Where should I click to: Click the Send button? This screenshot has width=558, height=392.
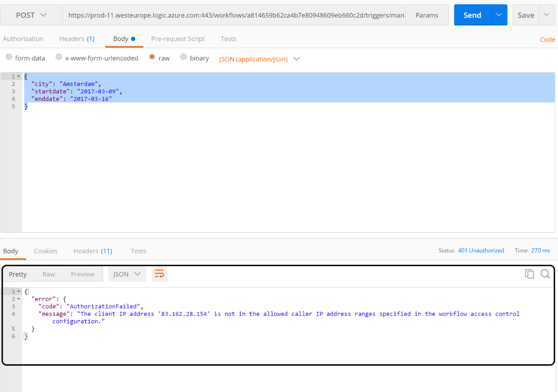tap(472, 15)
